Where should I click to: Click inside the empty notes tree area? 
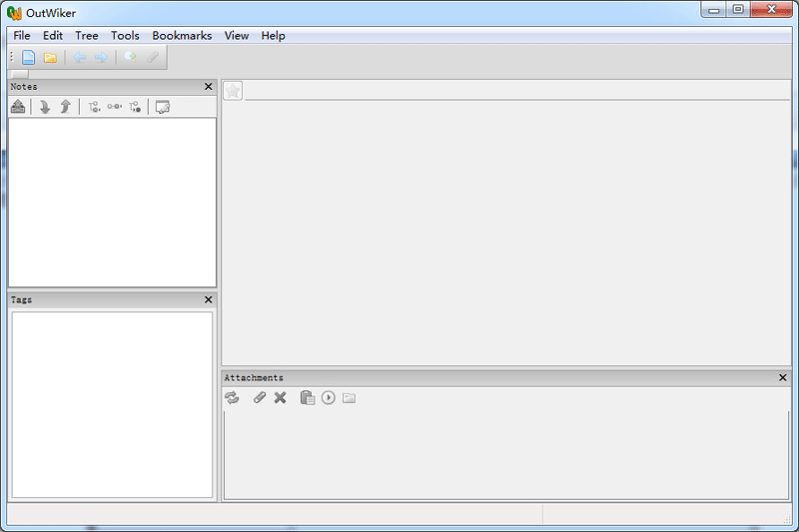112,203
